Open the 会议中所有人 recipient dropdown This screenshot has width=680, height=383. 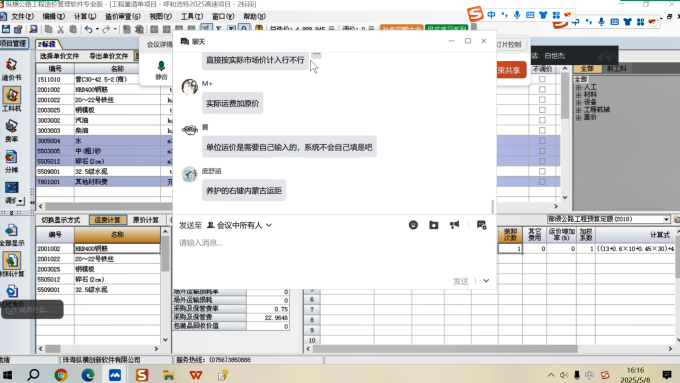pos(239,225)
